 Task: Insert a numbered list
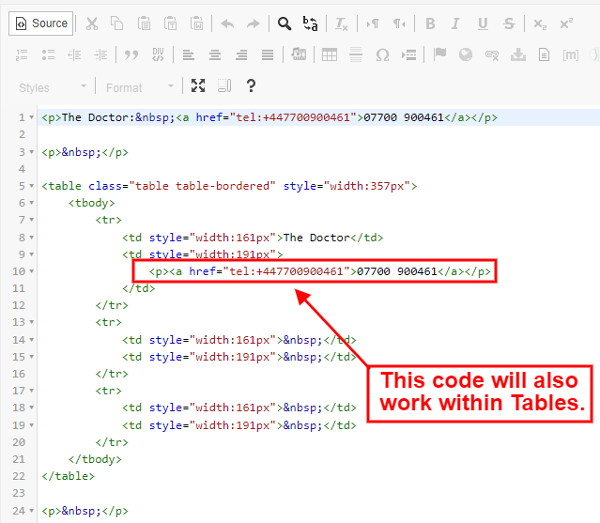(21, 55)
